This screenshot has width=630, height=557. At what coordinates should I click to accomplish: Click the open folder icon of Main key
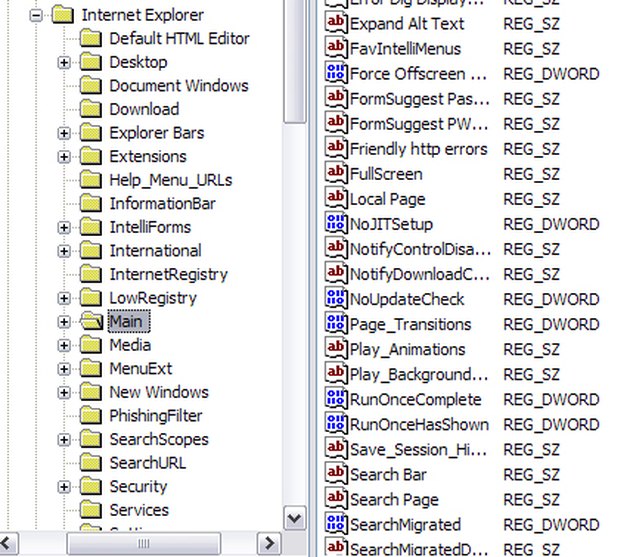click(x=91, y=321)
